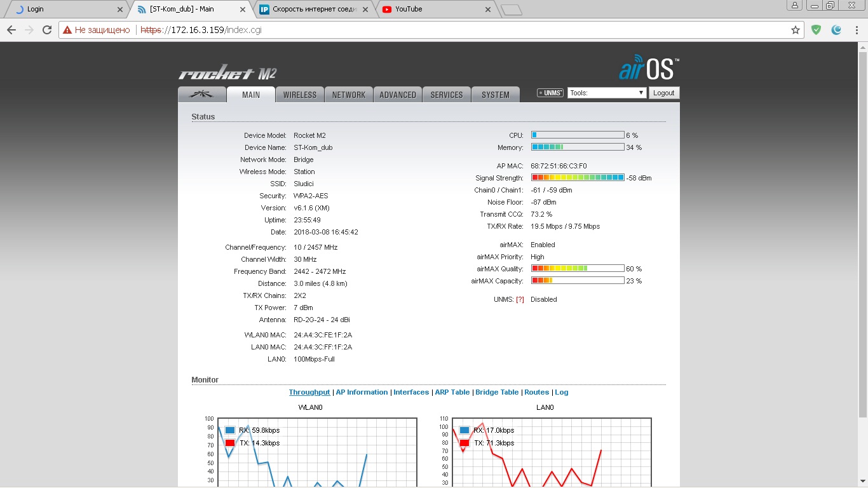Reload the page using refresh icon

point(47,30)
